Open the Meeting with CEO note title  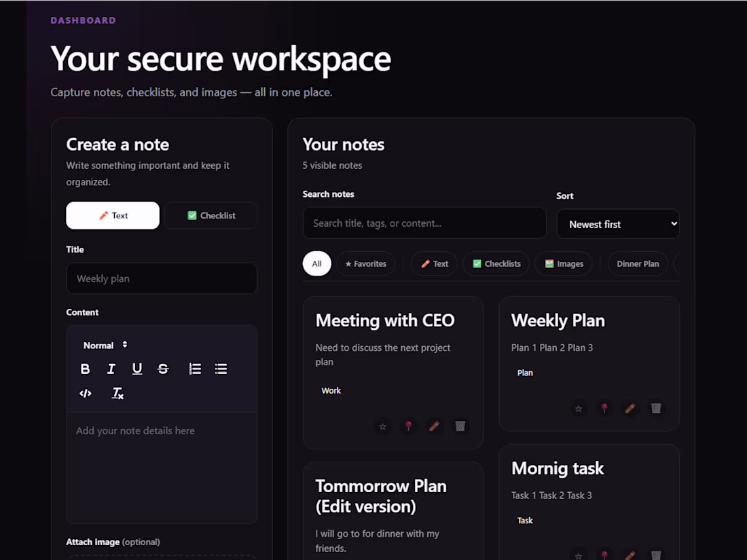(x=385, y=320)
